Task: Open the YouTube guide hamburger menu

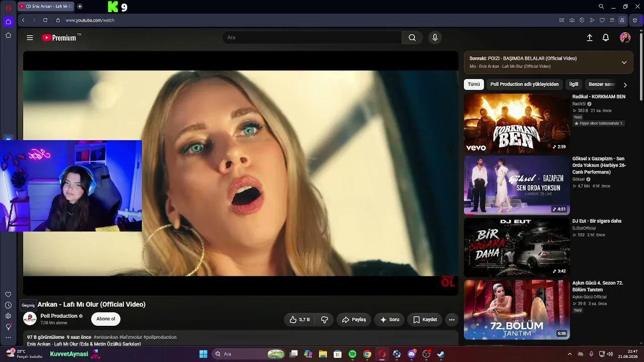Action: click(30, 38)
